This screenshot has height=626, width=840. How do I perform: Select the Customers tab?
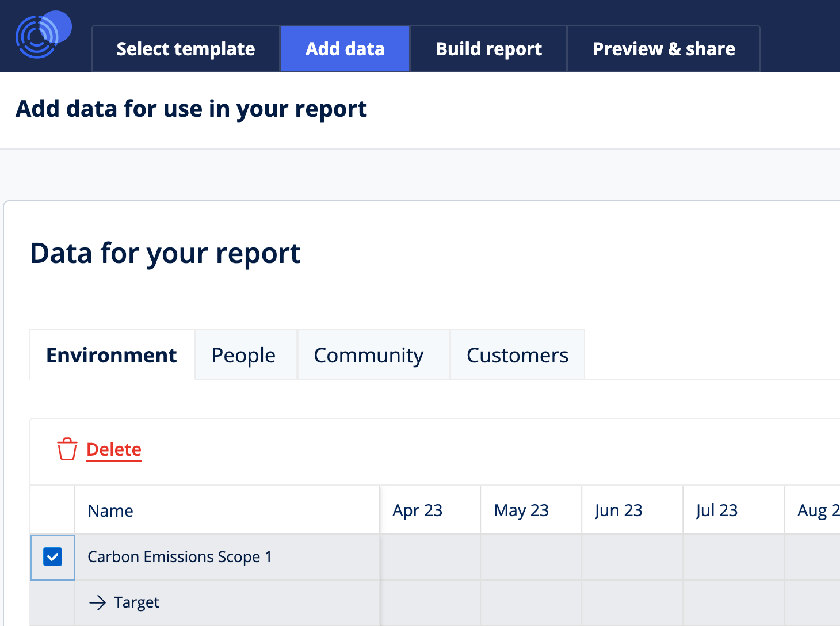click(x=517, y=354)
